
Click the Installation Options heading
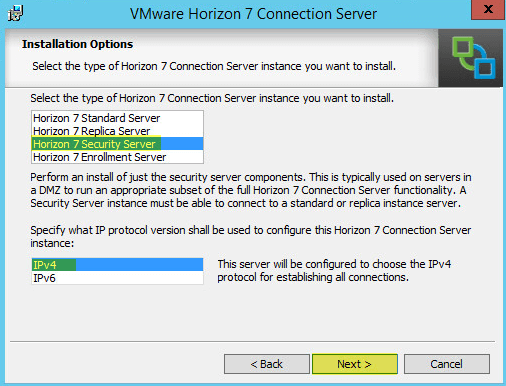77,44
